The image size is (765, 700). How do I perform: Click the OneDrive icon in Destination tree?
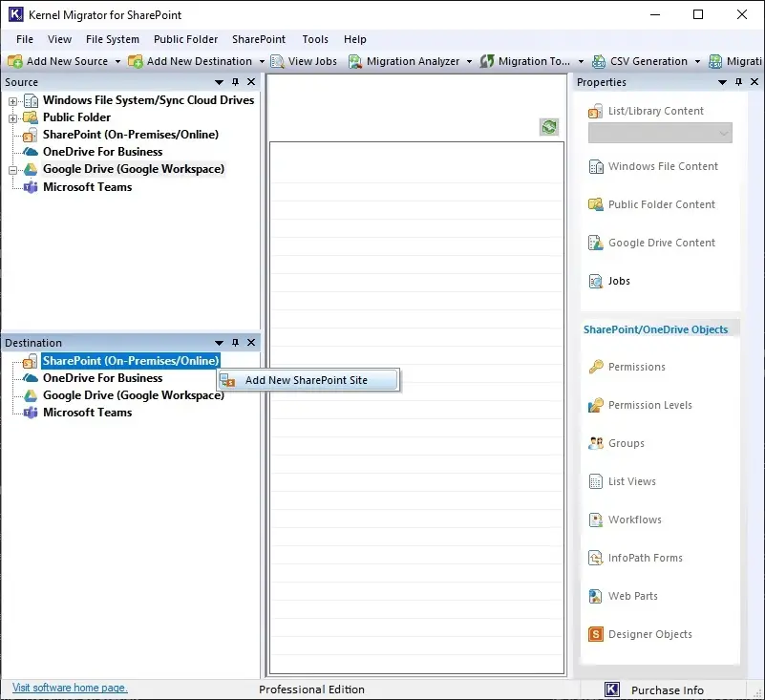[x=31, y=378]
